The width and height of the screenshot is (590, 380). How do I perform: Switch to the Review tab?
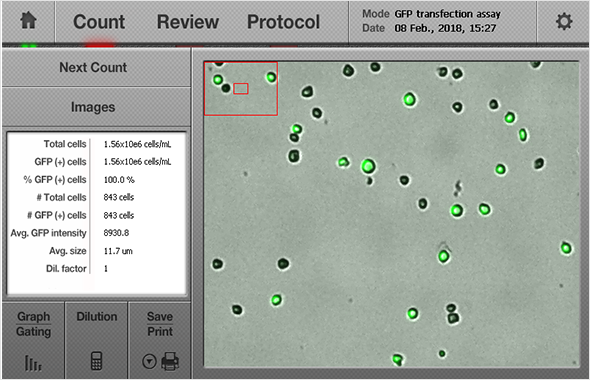[x=188, y=22]
